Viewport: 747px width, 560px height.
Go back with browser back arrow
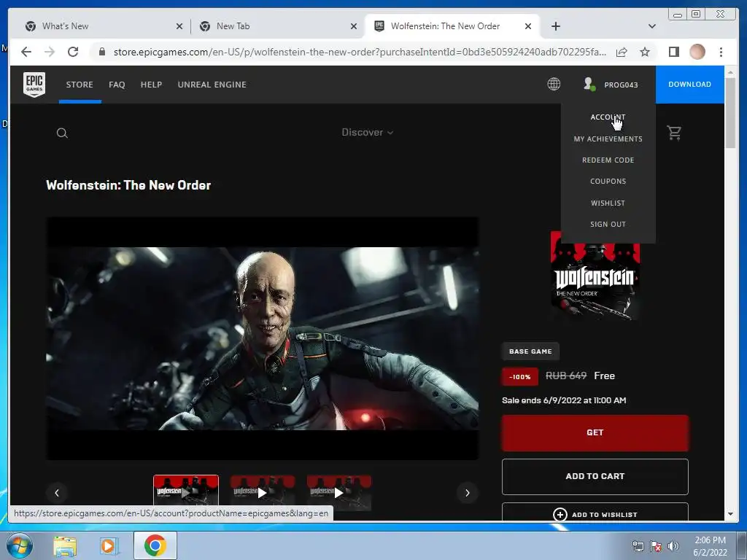[26, 52]
